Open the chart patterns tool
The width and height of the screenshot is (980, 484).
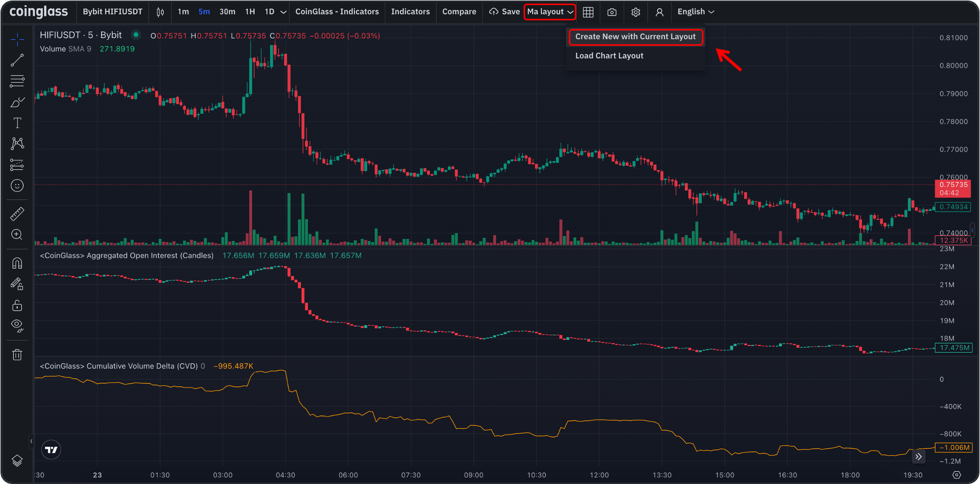pyautogui.click(x=17, y=144)
